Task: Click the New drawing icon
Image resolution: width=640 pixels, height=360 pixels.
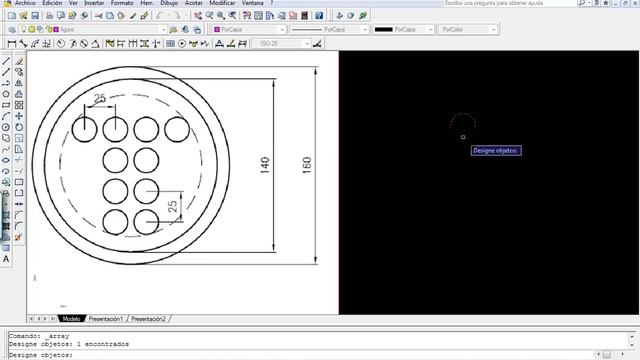Action: (12, 16)
